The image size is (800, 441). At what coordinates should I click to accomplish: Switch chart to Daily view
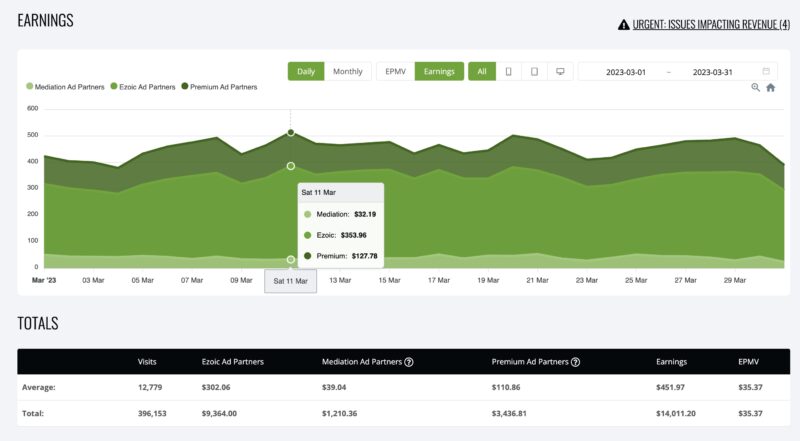306,71
